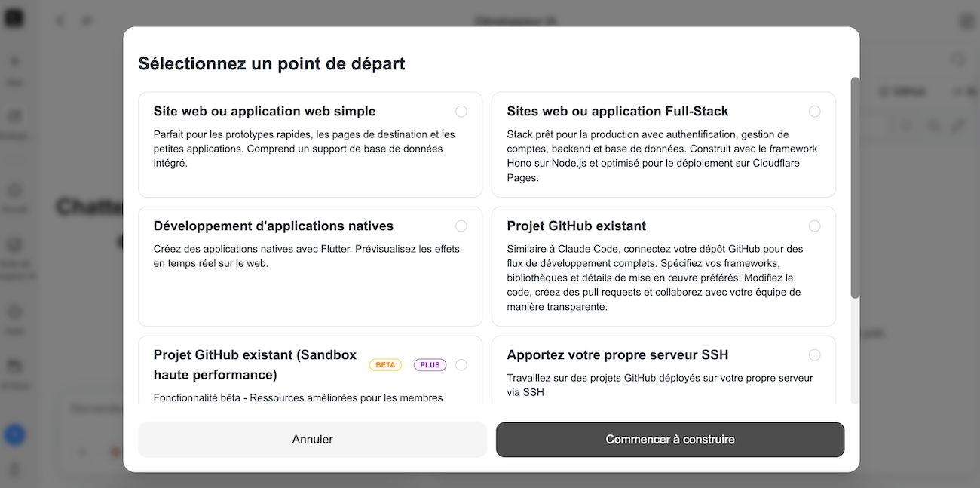Click the 'Site web ou application web simple' title

pyautogui.click(x=264, y=112)
